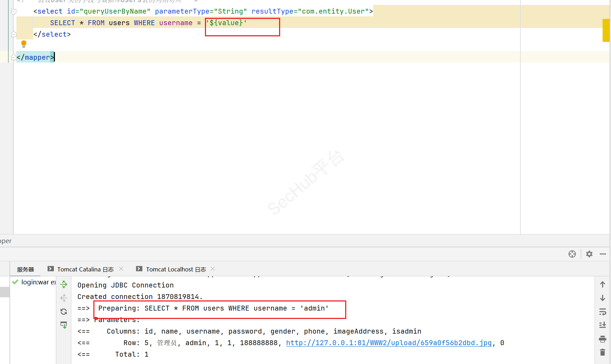The width and height of the screenshot is (611, 364).
Task: Clear console with the trash icon
Action: [602, 352]
